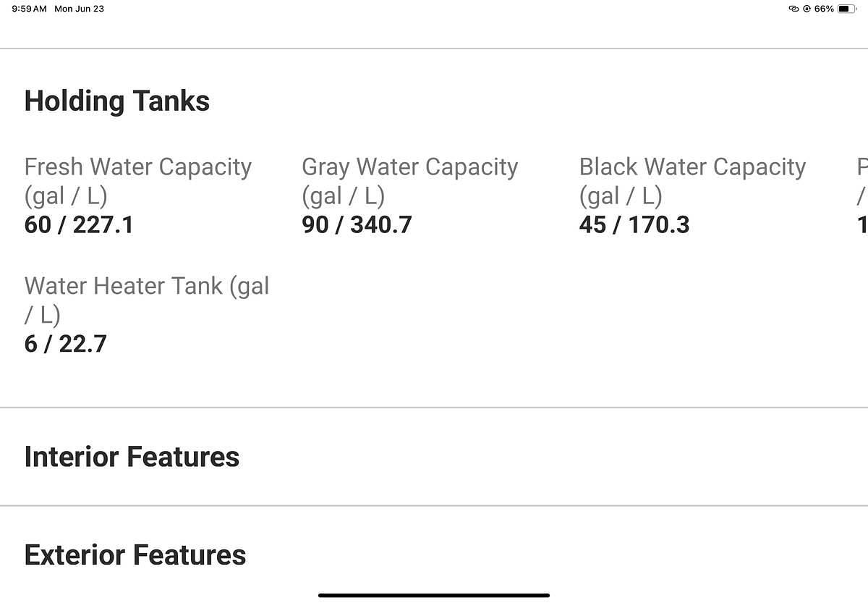Expand the Exterior Features section
This screenshot has width=868, height=603.
pyautogui.click(x=135, y=555)
